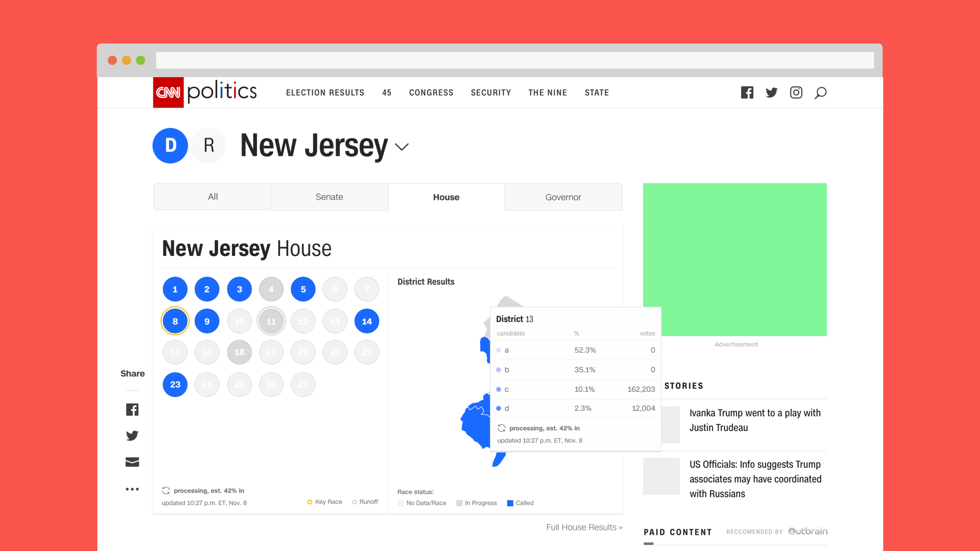This screenshot has width=980, height=551.
Task: Open more share options ellipsis
Action: click(132, 489)
